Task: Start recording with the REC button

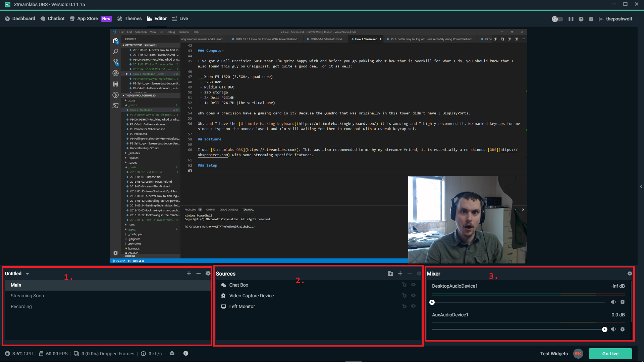Action: 578,354
